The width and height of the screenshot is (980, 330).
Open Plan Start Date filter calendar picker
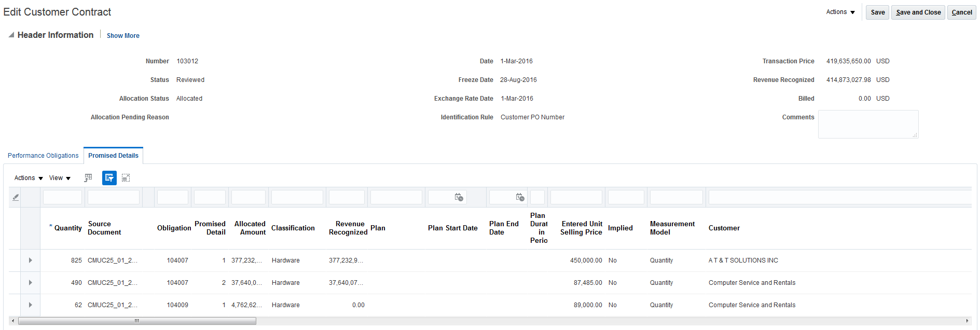(459, 197)
